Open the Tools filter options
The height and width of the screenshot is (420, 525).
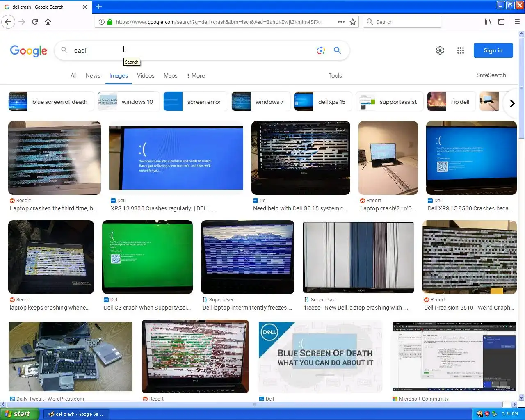click(x=335, y=75)
